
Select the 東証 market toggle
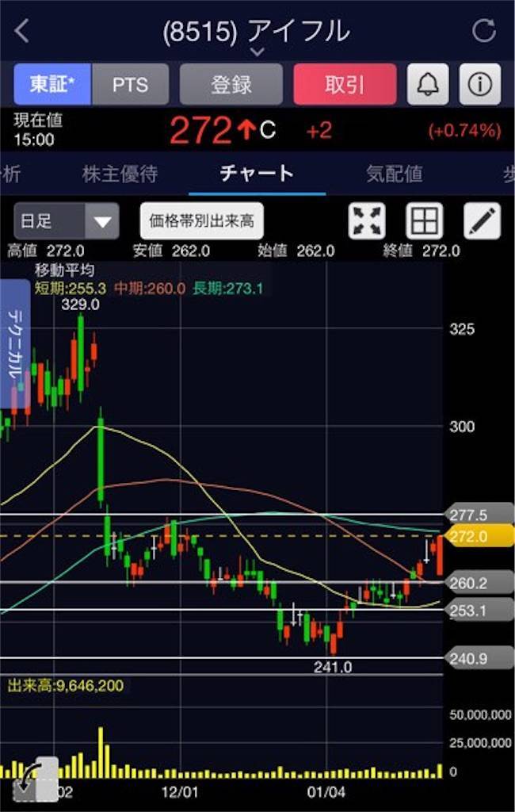tap(52, 84)
